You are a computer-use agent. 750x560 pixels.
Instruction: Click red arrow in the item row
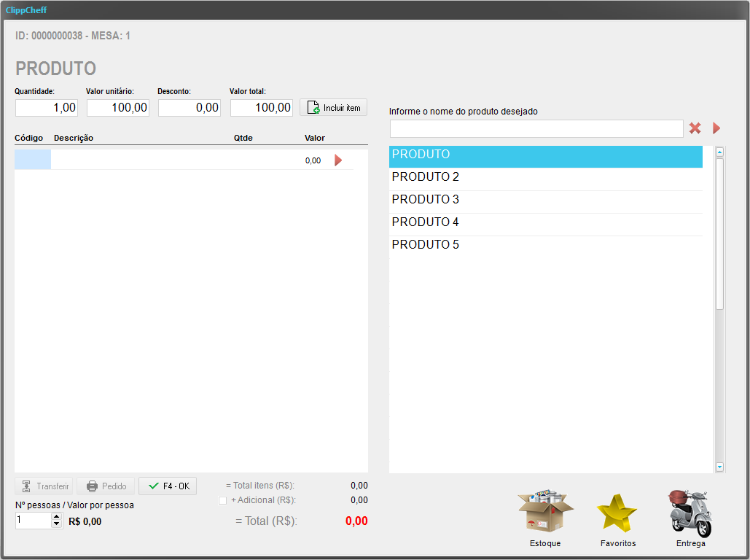coord(338,160)
